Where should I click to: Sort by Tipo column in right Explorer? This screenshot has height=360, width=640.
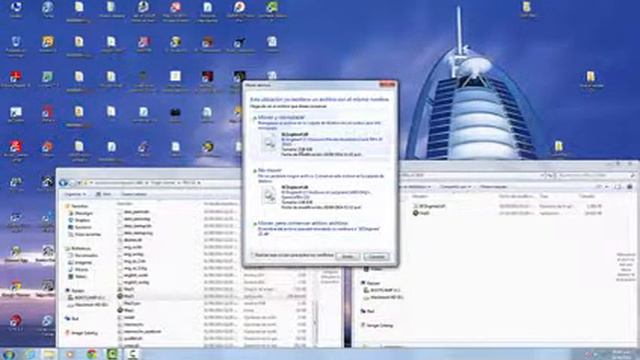[544, 197]
